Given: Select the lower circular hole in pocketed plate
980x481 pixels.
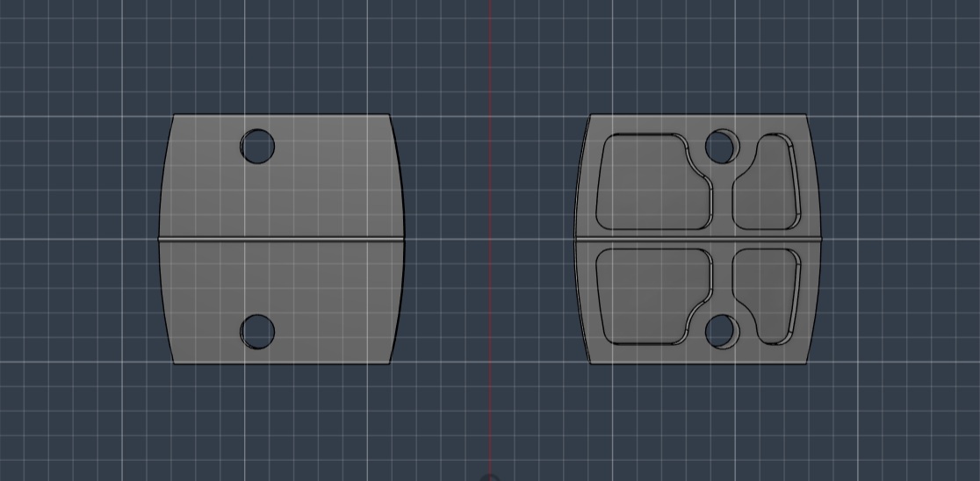Looking at the screenshot, I should [723, 332].
